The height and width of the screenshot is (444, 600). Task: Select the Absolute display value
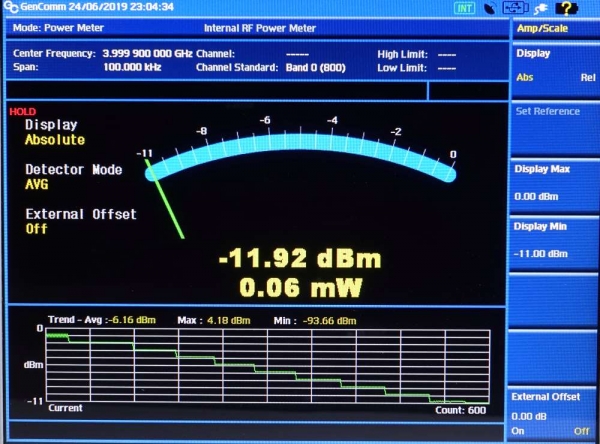(55, 140)
